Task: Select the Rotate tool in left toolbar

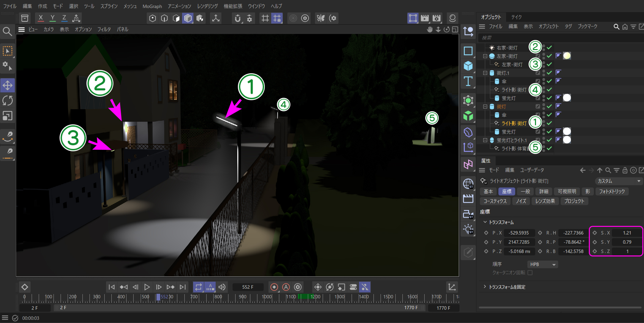Action: click(x=7, y=100)
